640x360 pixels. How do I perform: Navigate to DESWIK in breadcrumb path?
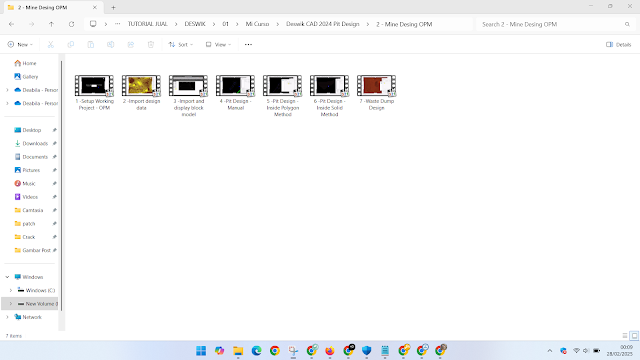pyautogui.click(x=195, y=24)
